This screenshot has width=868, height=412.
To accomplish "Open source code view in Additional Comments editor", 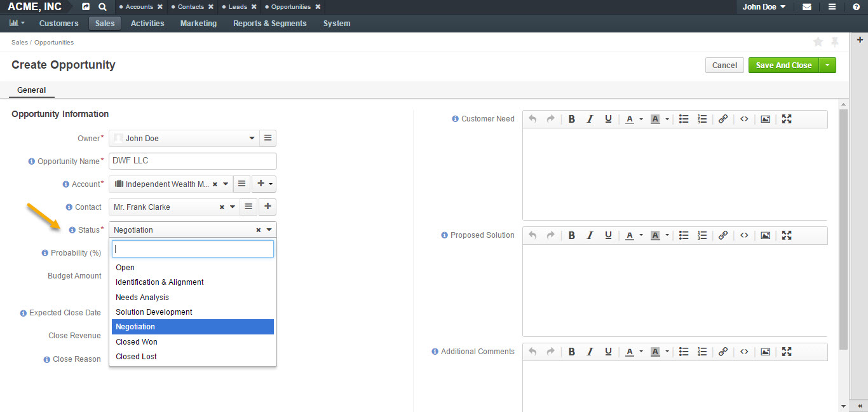I will pos(744,352).
